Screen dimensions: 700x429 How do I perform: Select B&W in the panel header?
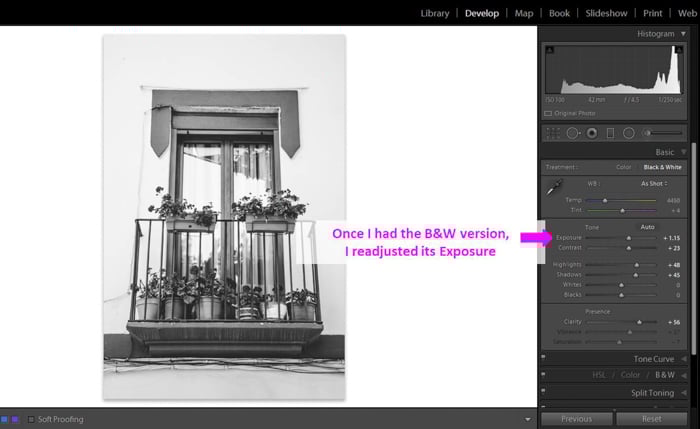[665, 375]
